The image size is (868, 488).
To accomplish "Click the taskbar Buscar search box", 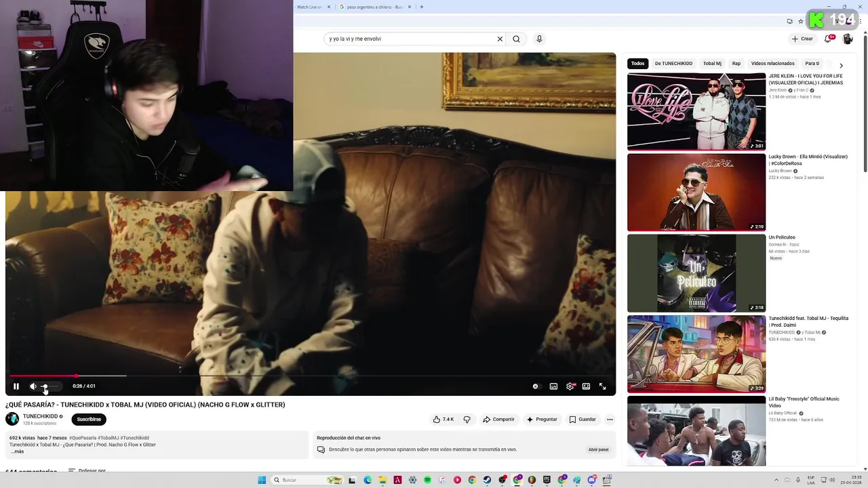I will coord(307,480).
